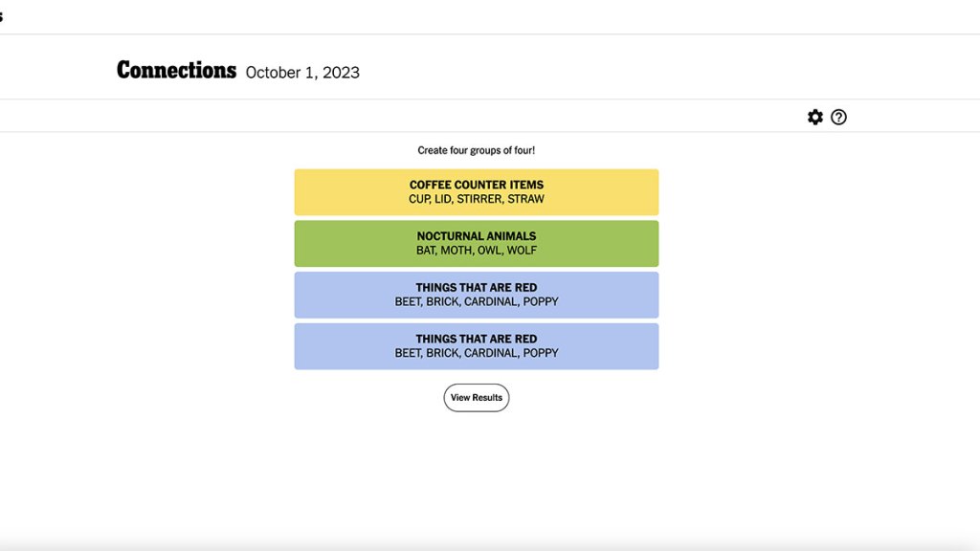980x551 pixels.
Task: Select the Nocturnal Animals heading
Action: click(477, 236)
